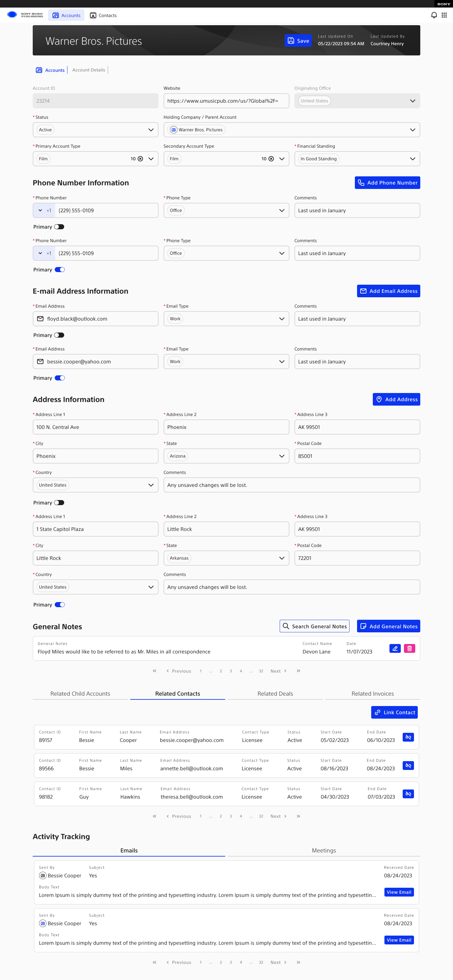Screen dimensions: 453x980
Task: Unlink contact 98182 Guy Hawkins
Action: [408, 794]
